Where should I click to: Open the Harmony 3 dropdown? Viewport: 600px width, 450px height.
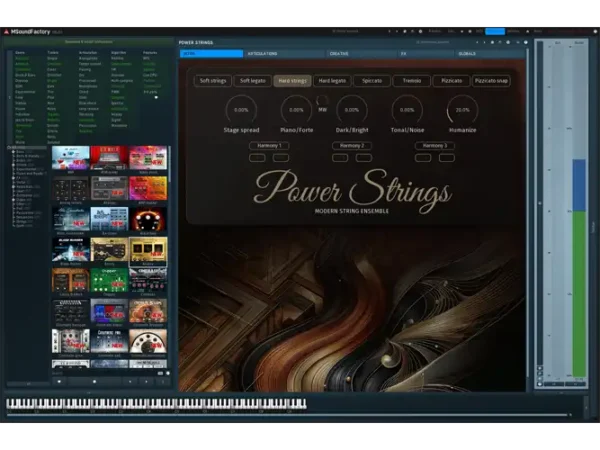[435, 146]
